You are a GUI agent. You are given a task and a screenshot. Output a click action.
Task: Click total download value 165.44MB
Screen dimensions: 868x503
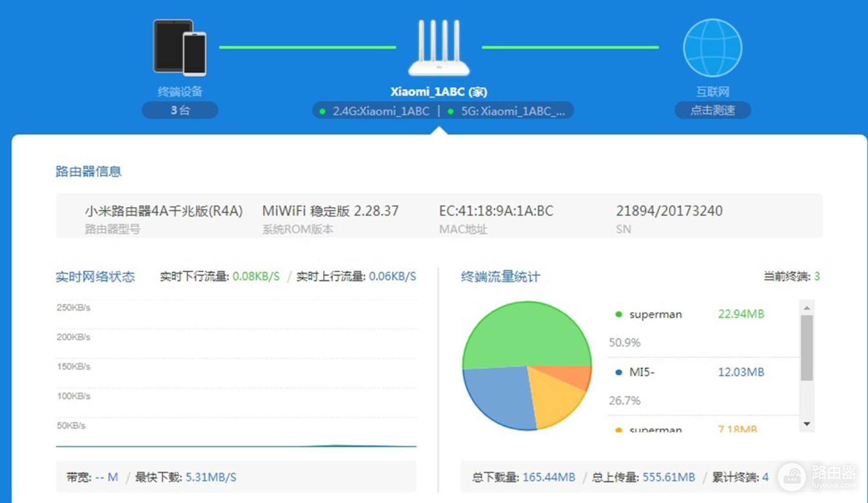pos(549,477)
